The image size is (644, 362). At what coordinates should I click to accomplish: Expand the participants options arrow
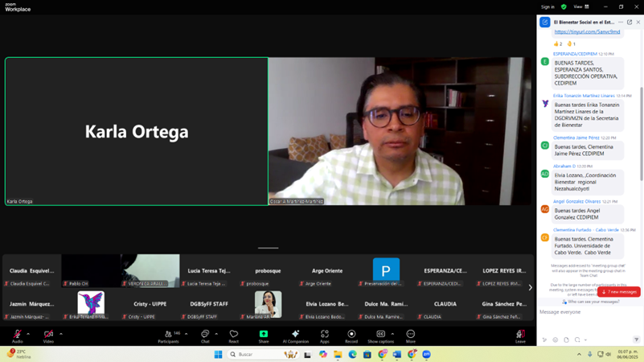(186, 334)
